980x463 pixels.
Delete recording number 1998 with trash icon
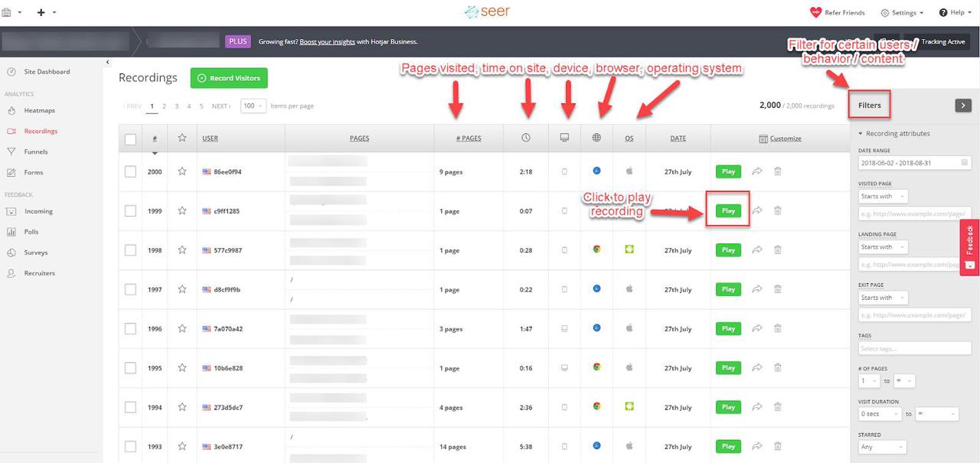tap(777, 249)
